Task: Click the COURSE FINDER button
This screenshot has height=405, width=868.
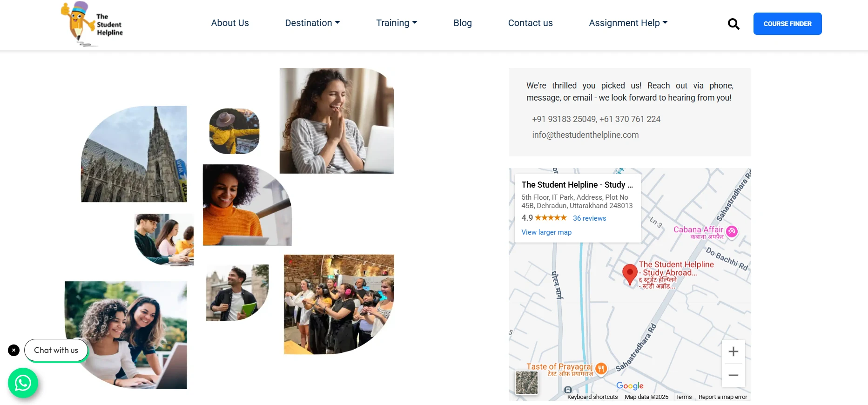Action: (787, 24)
